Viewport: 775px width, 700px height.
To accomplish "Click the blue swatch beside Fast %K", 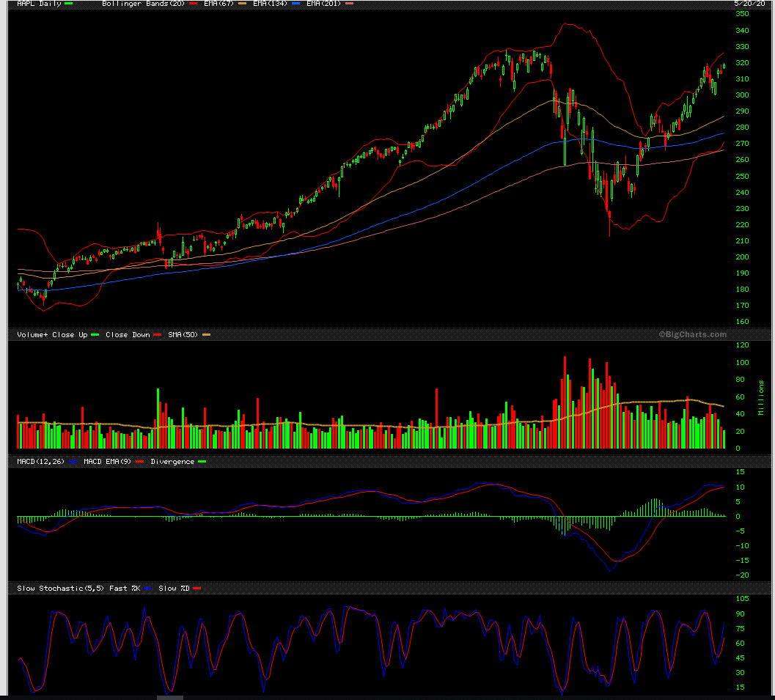I will click(x=148, y=589).
